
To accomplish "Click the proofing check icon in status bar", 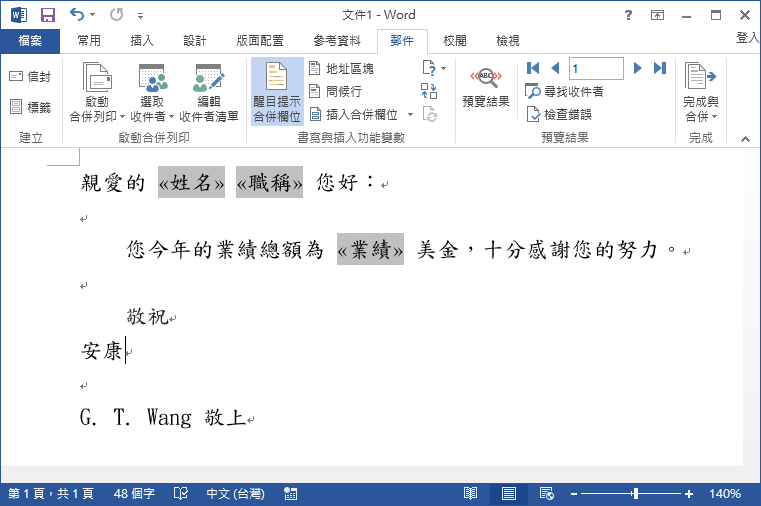I will click(181, 494).
